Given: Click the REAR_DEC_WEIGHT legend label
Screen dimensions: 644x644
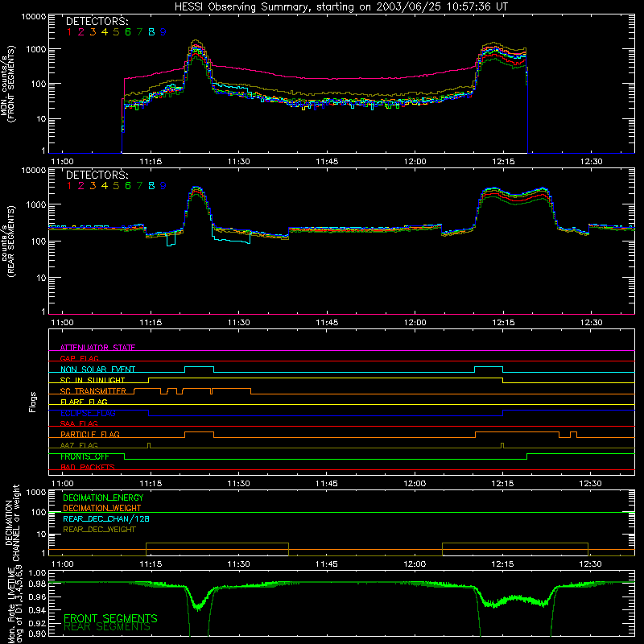Looking at the screenshot, I should [x=99, y=530].
